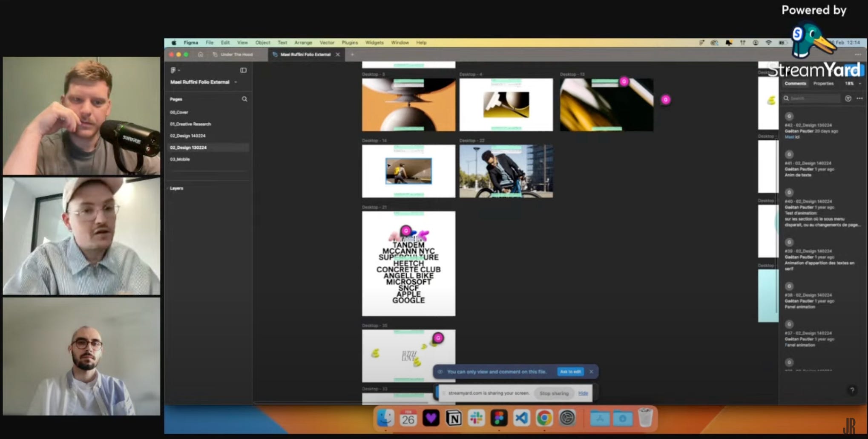The height and width of the screenshot is (439, 868).
Task: Open Finder from the dock
Action: [x=385, y=418]
